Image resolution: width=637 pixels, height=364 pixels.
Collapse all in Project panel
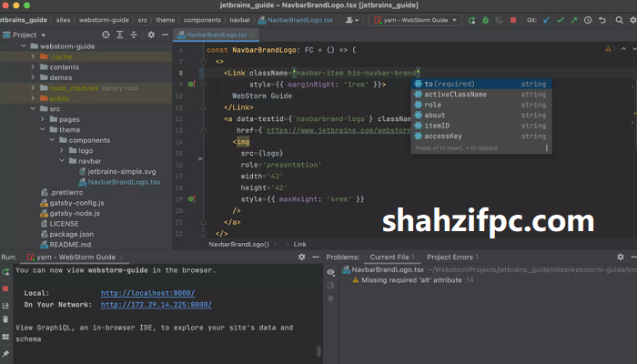[x=134, y=35]
